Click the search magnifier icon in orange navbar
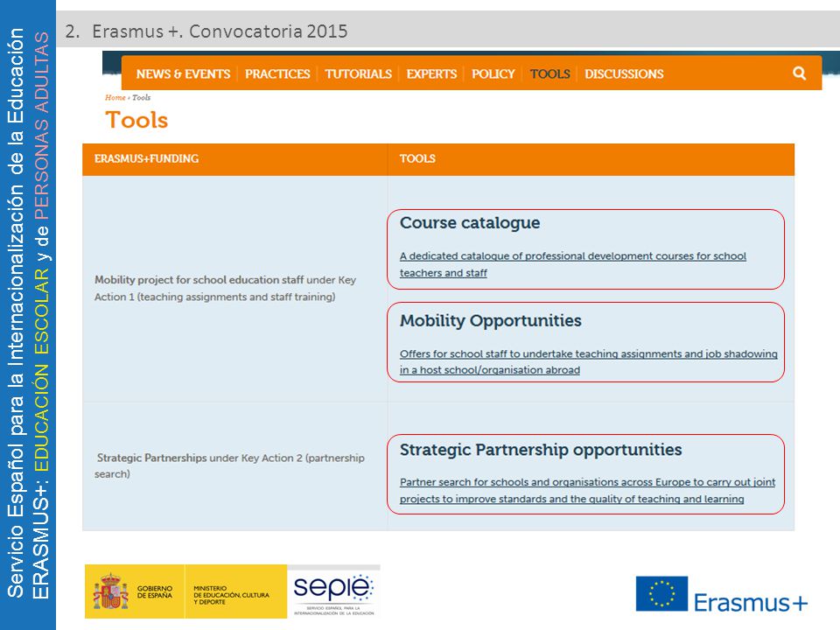 799,73
